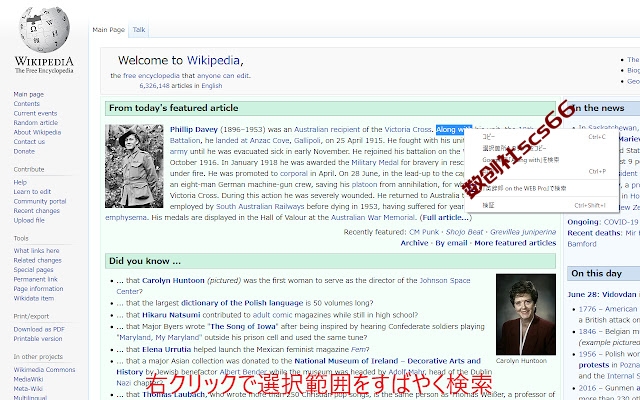640x400 pixels.
Task: Click the Wikipedia link in the welcome heading
Action: 213,60
